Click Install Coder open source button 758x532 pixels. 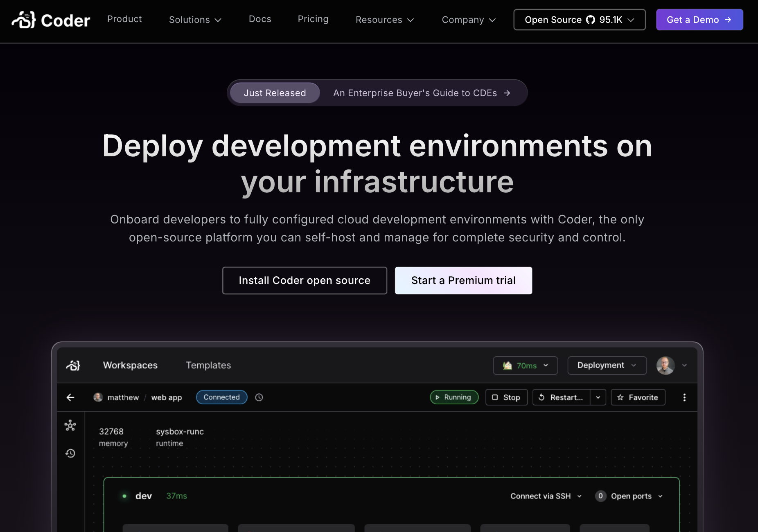click(x=305, y=280)
